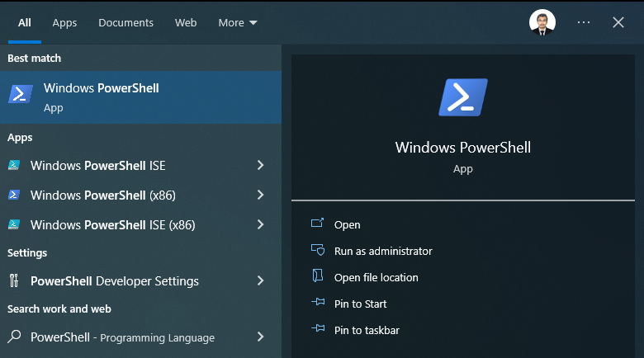Image resolution: width=644 pixels, height=358 pixels.
Task: Switch to the Web tab
Action: pyautogui.click(x=186, y=22)
